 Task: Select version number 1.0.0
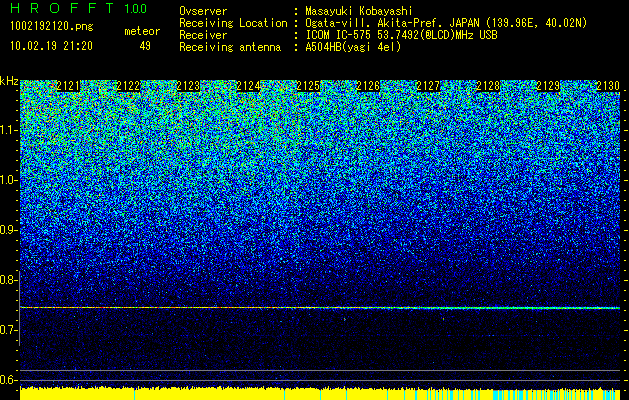click(136, 8)
